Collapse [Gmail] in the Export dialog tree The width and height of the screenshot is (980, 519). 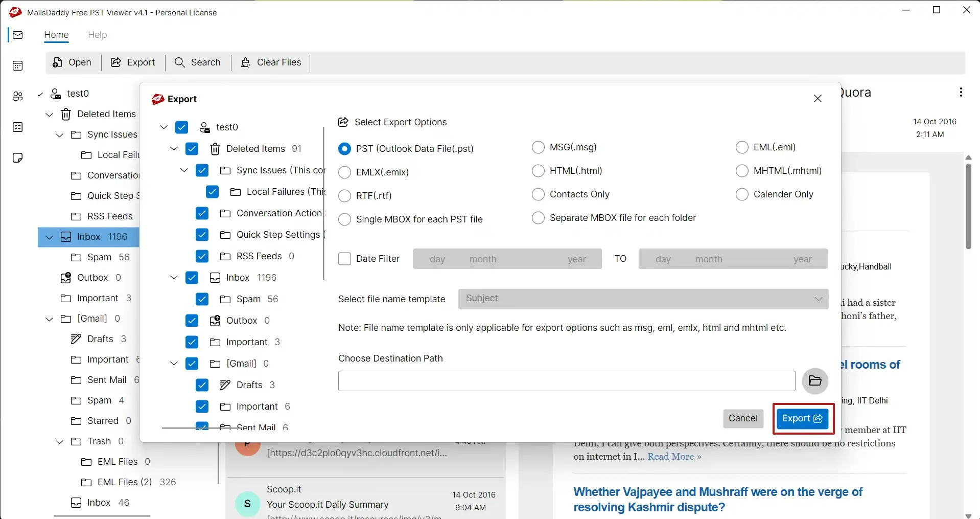[174, 364]
